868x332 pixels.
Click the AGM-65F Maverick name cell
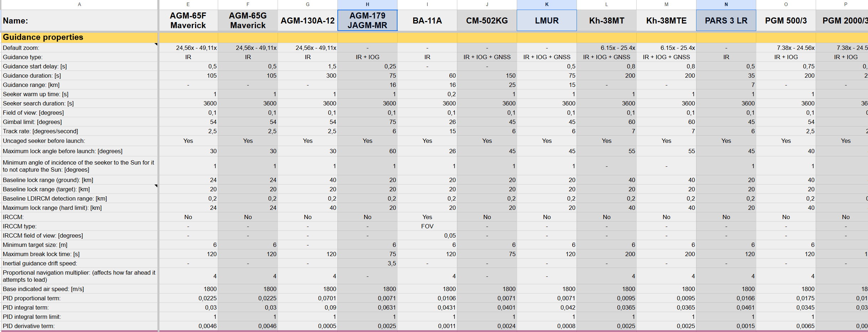coord(188,21)
